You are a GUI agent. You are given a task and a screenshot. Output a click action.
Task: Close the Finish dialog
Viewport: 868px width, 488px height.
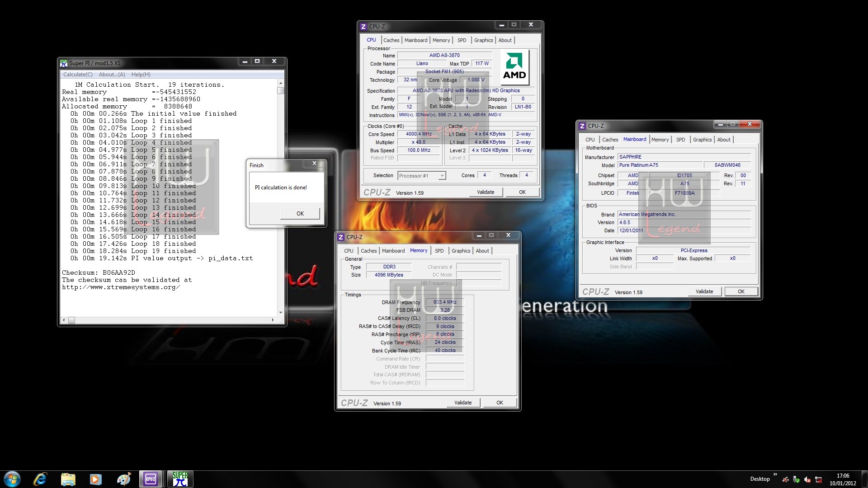[315, 164]
